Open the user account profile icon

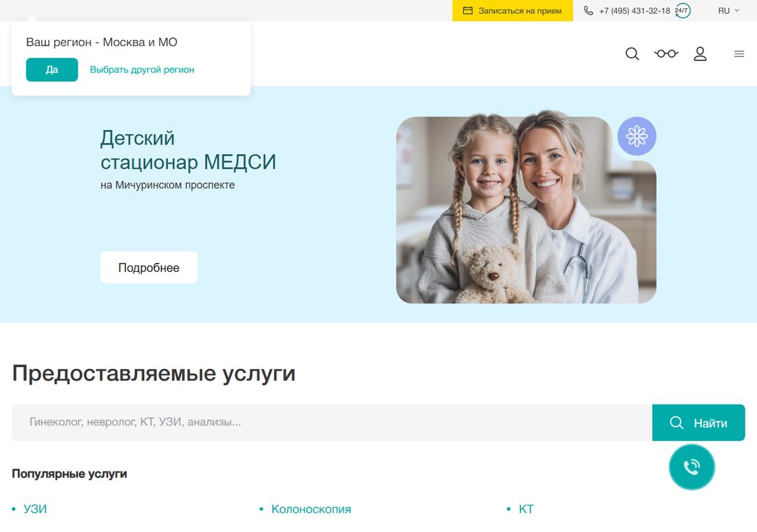(x=700, y=54)
